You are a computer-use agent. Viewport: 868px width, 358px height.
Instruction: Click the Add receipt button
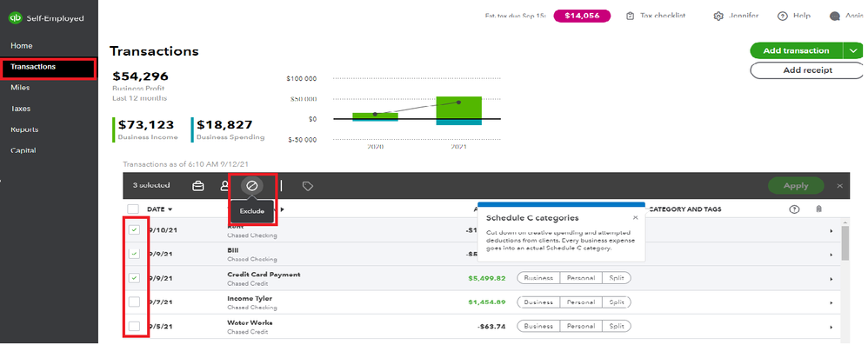point(807,70)
